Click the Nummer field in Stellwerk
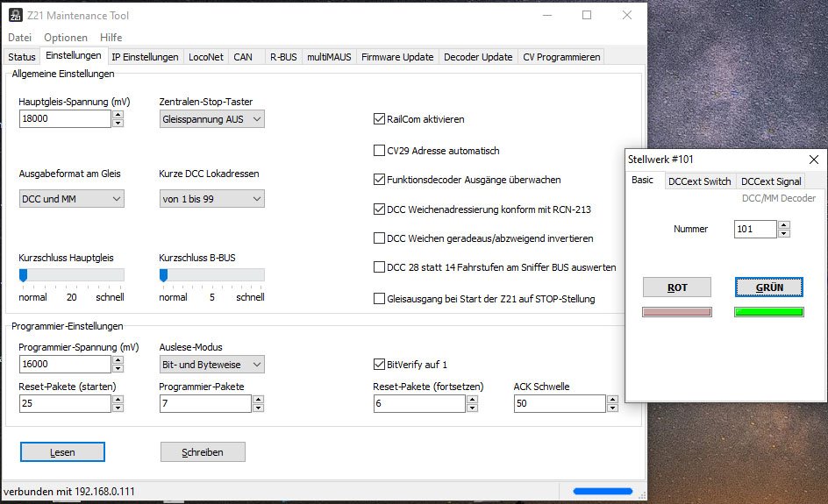 [755, 229]
